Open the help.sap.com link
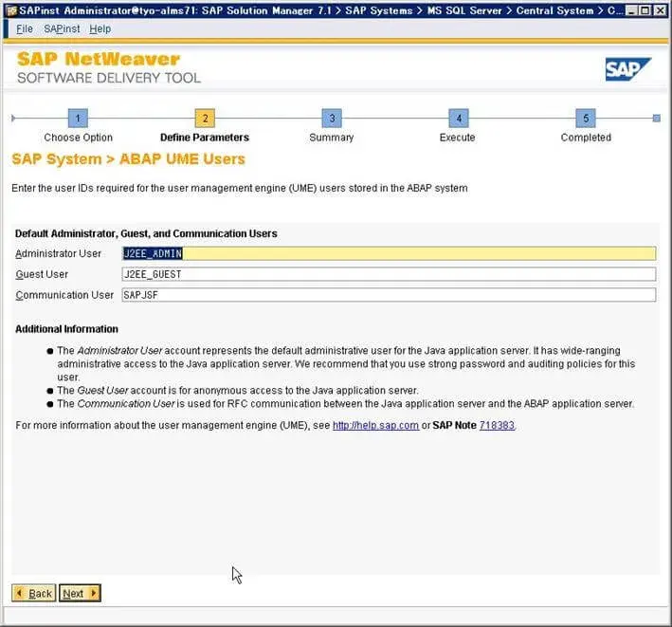Image resolution: width=672 pixels, height=627 pixels. [x=375, y=425]
